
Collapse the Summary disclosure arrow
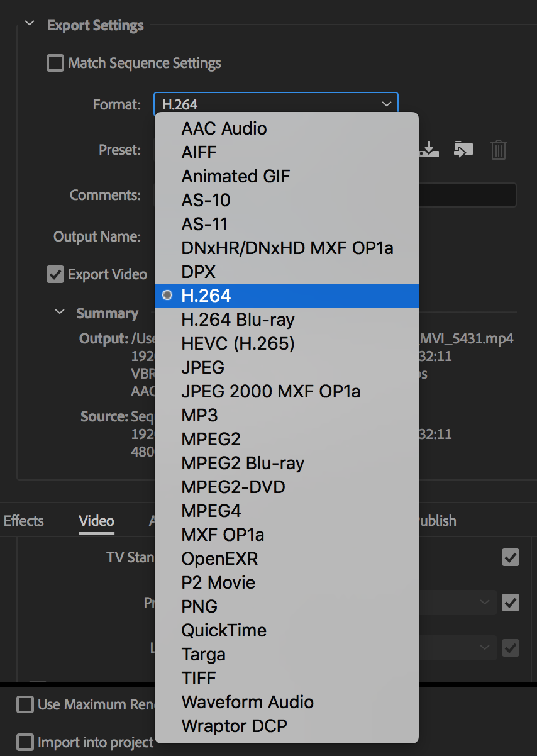pyautogui.click(x=60, y=313)
